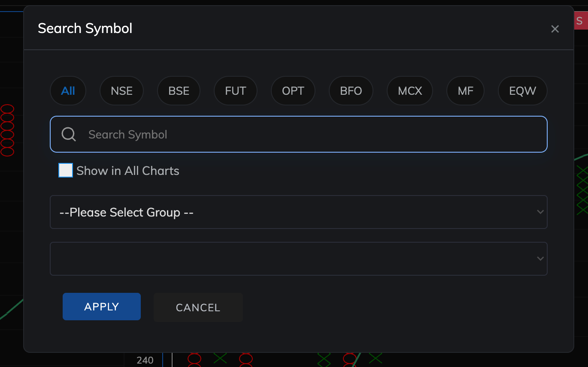
Task: Enable Show in All Charts checkbox
Action: point(66,170)
